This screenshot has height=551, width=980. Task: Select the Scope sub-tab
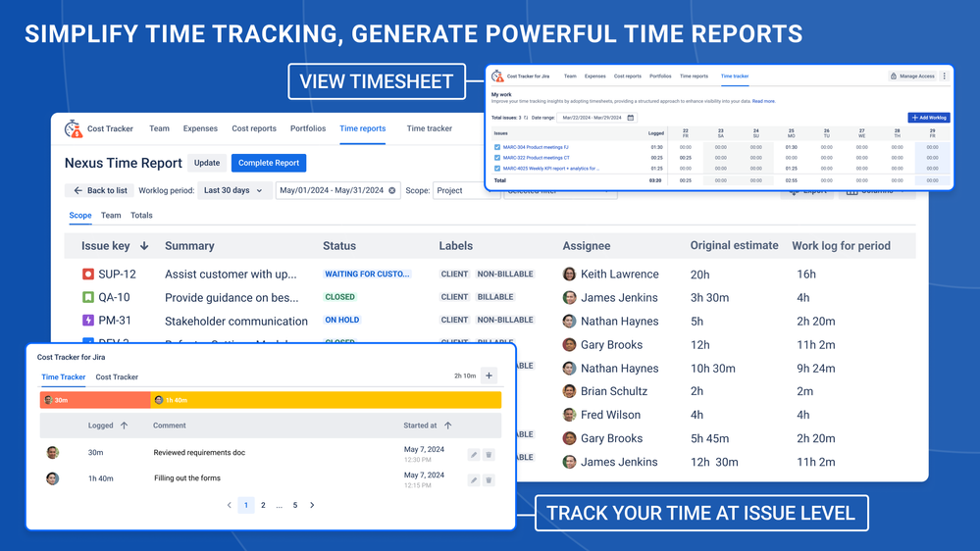tap(80, 216)
